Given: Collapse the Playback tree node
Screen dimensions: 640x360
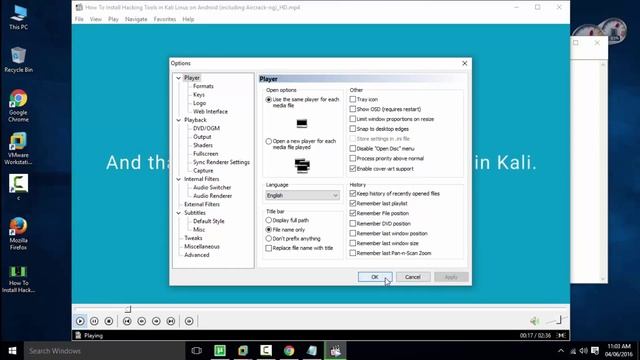Looking at the screenshot, I should pos(178,120).
